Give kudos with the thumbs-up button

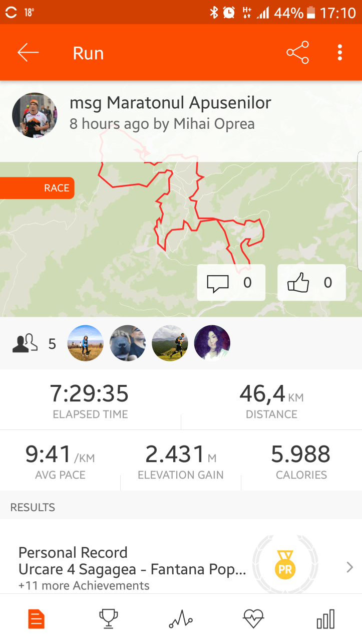click(x=311, y=283)
